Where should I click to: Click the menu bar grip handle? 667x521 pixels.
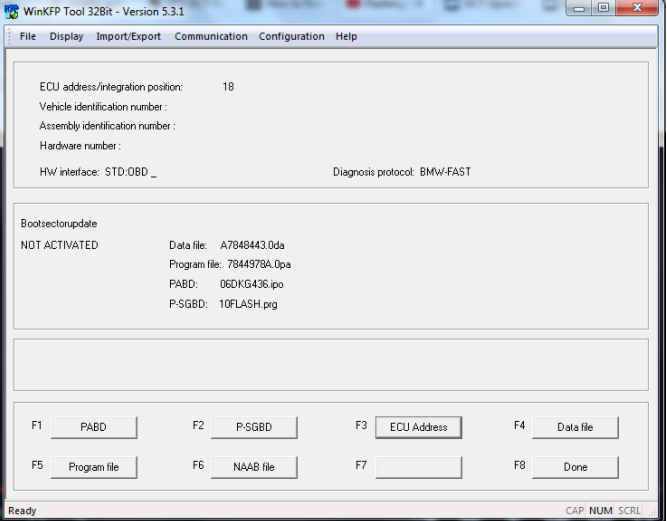[x=9, y=37]
